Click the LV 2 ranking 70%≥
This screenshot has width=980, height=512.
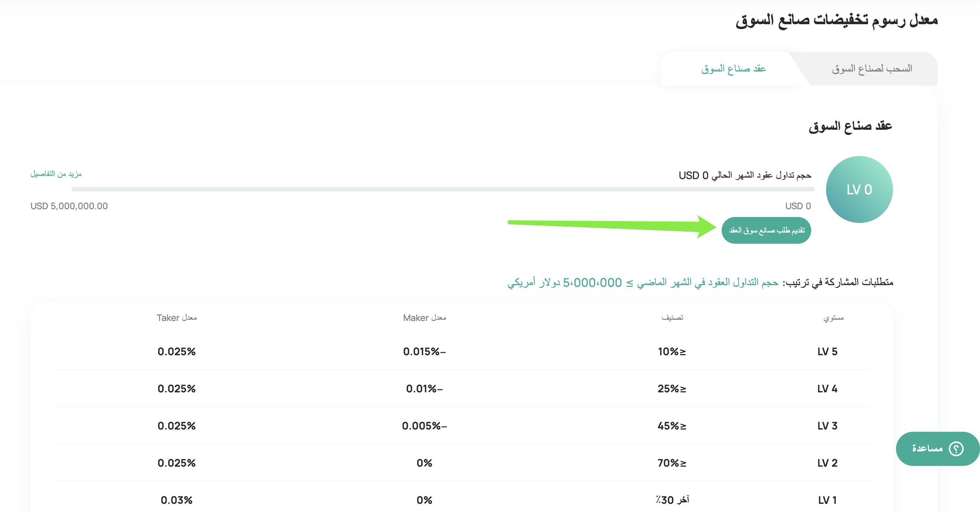[x=672, y=463]
